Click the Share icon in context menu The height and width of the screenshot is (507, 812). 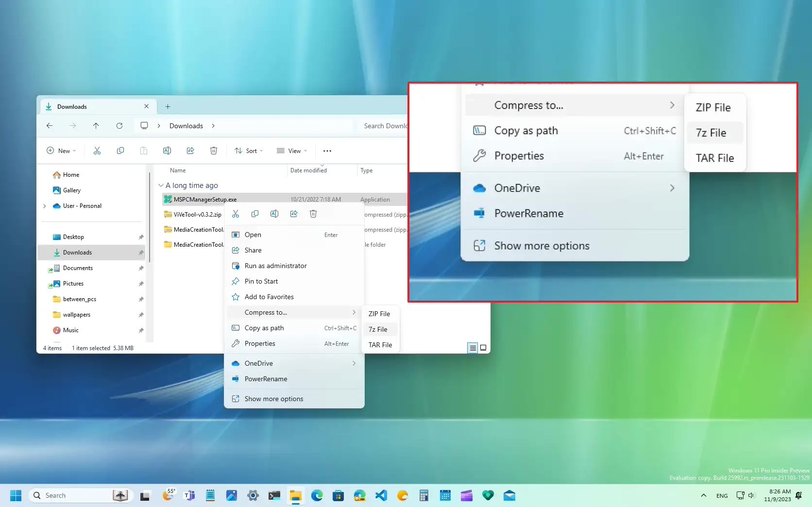(x=294, y=214)
